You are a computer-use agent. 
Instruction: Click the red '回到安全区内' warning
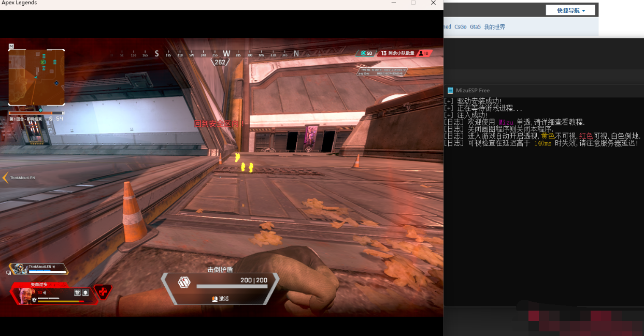point(219,124)
